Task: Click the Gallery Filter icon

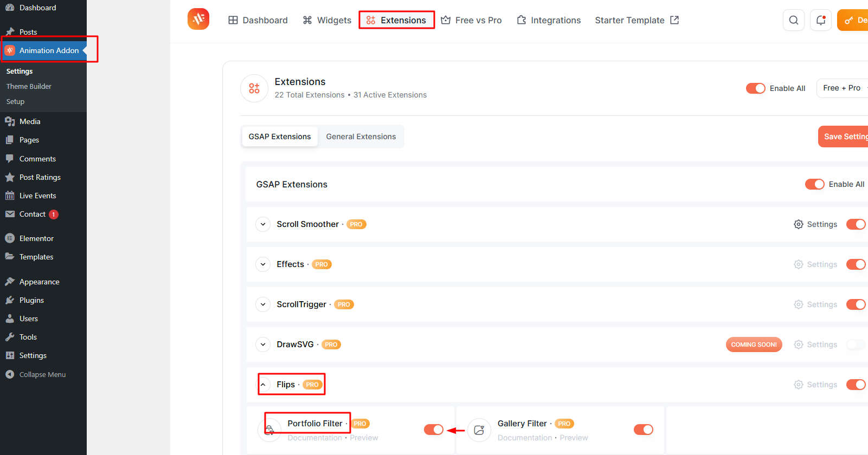Action: coord(479,430)
